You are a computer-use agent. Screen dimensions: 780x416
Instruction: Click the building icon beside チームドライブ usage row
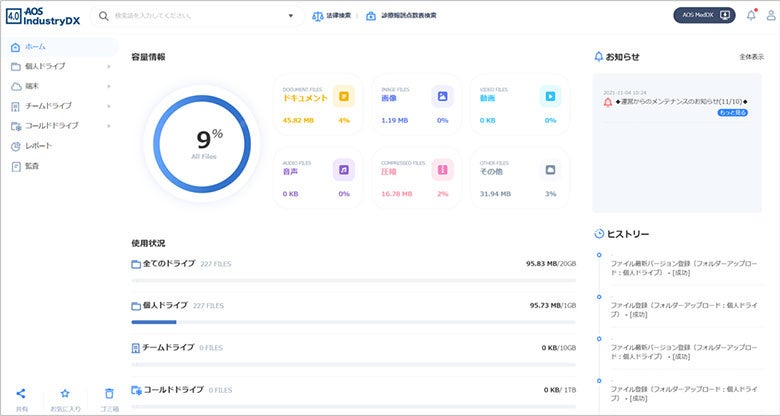coord(135,348)
